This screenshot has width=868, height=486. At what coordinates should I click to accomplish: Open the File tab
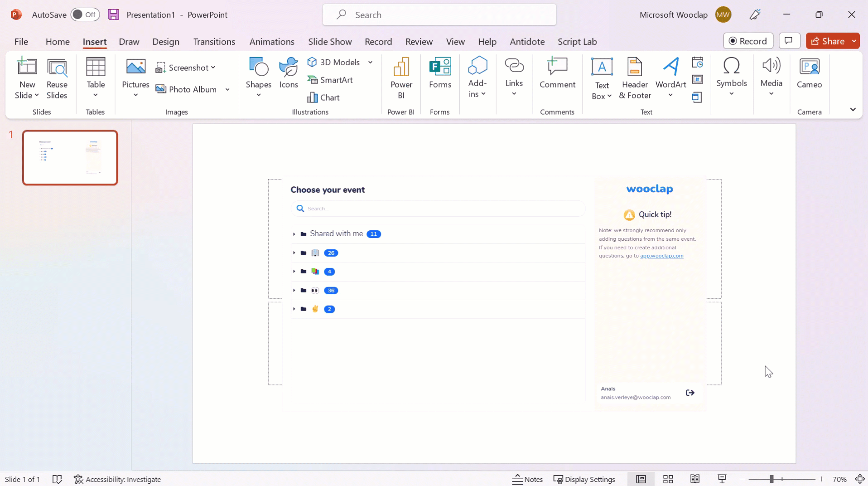21,41
